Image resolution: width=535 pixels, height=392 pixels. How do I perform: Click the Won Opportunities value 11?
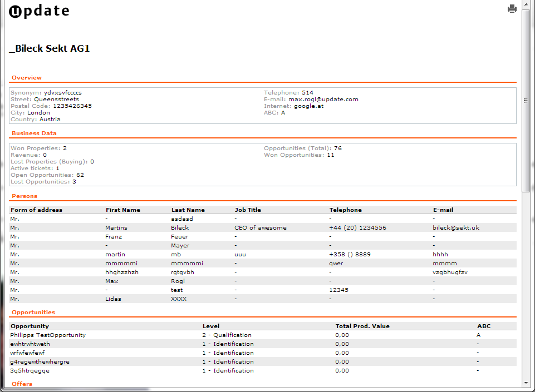click(x=331, y=155)
